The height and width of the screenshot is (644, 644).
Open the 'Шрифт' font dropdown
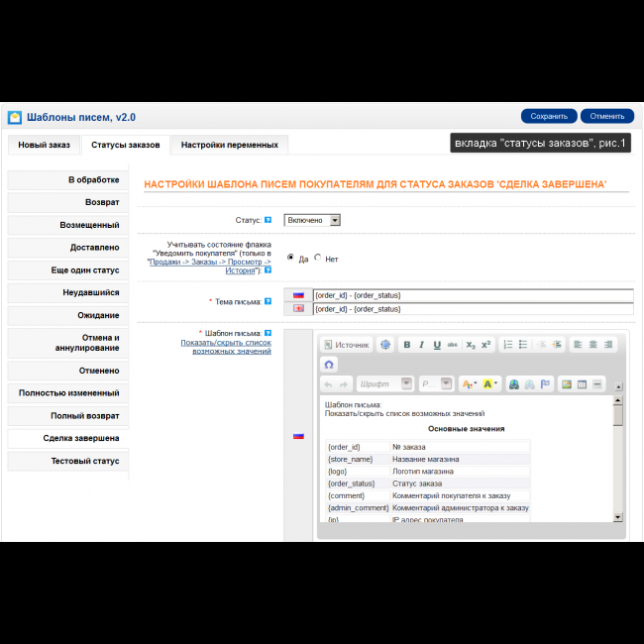385,383
